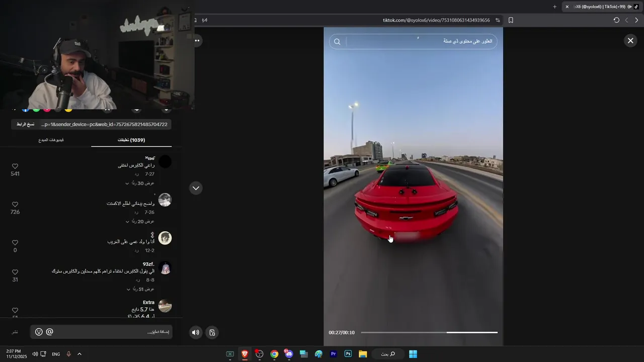Like the Extra user's comment
This screenshot has width=644, height=362.
tap(15, 310)
